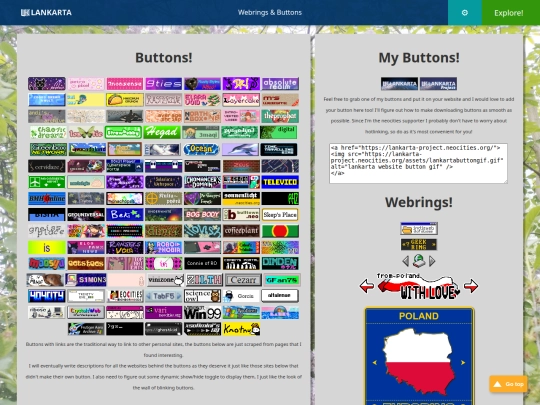Screen dimensions: 540x405
Task: Open the 'CrystalWeb' site button
Action: coord(86,313)
